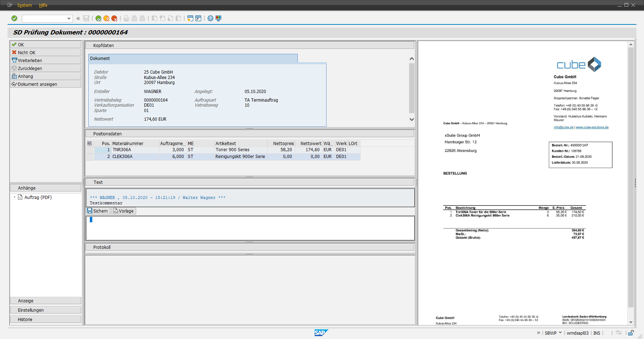Toggle the INS insert mode in status bar
Image resolution: width=644 pixels, height=339 pixels.
click(x=597, y=333)
